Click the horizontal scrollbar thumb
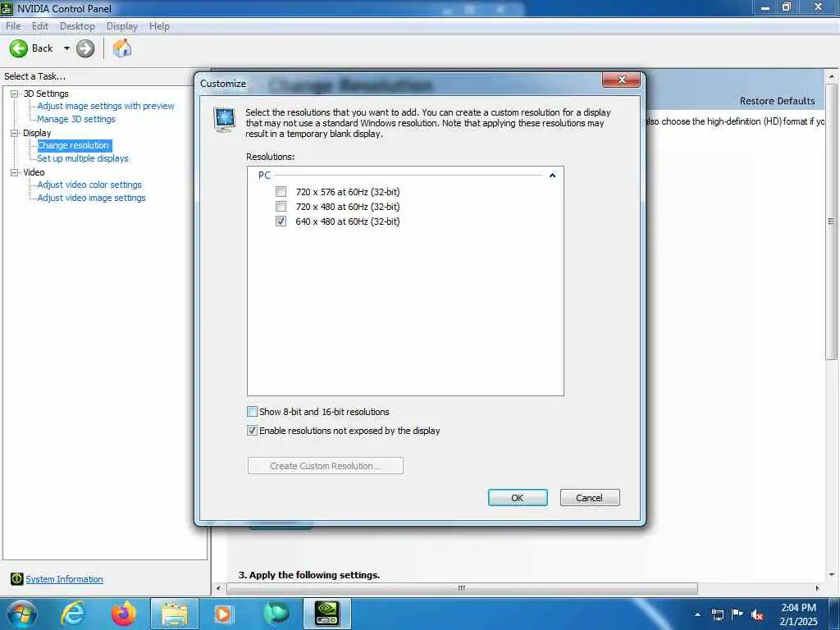Image resolution: width=840 pixels, height=630 pixels. point(462,588)
